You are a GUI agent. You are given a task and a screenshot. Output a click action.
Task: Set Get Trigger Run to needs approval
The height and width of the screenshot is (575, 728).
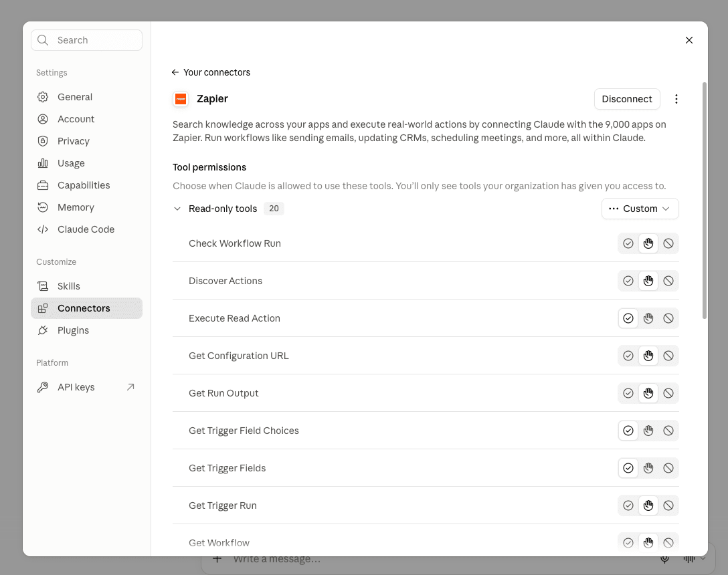[648, 506]
